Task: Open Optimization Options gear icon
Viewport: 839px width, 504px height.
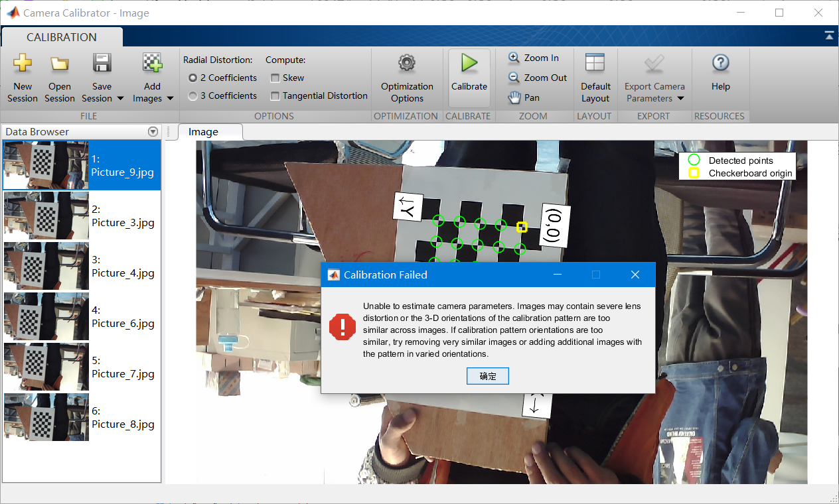Action: click(x=407, y=64)
